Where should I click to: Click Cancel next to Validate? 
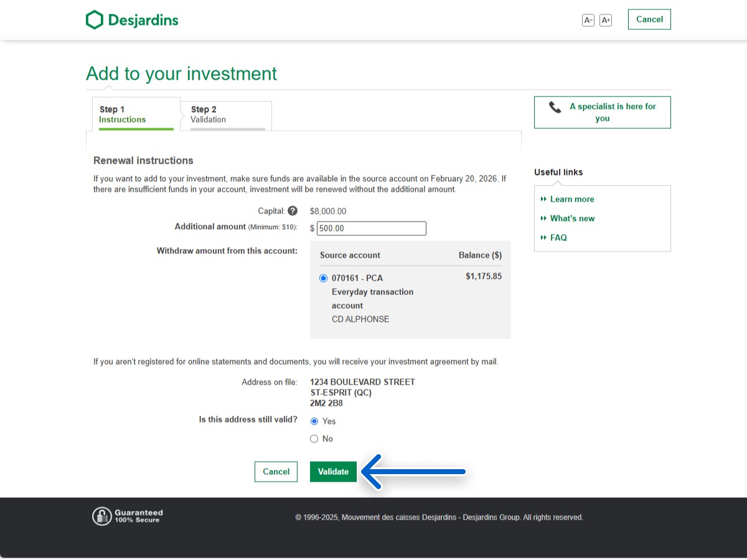pos(276,472)
